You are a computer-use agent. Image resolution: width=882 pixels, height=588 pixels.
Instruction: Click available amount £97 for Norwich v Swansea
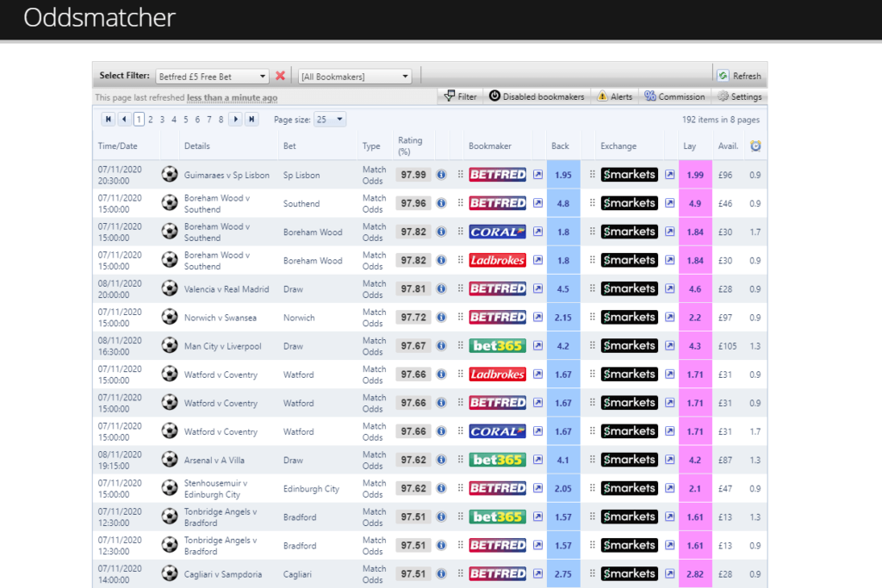725,318
